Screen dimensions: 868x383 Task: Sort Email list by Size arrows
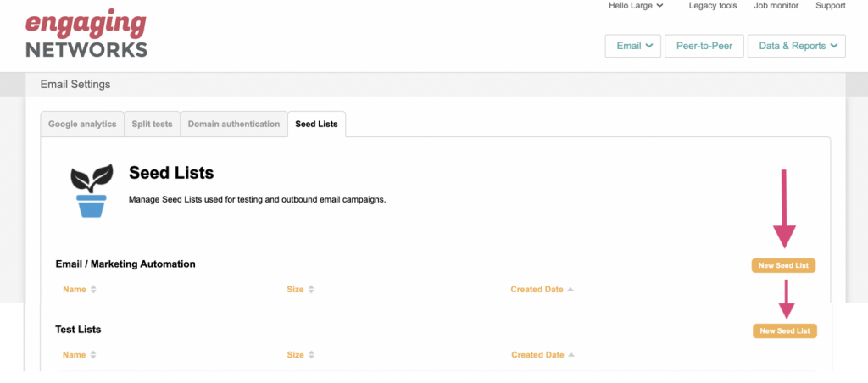[311, 290]
